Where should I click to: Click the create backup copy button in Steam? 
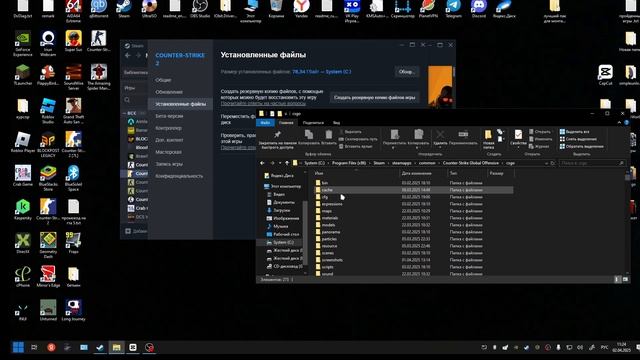click(374, 98)
